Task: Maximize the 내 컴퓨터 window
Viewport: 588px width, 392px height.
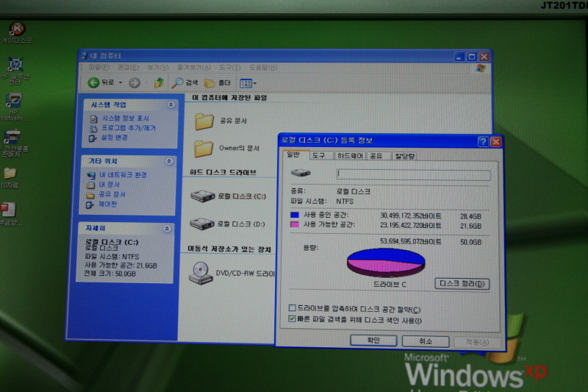Action: [x=472, y=57]
